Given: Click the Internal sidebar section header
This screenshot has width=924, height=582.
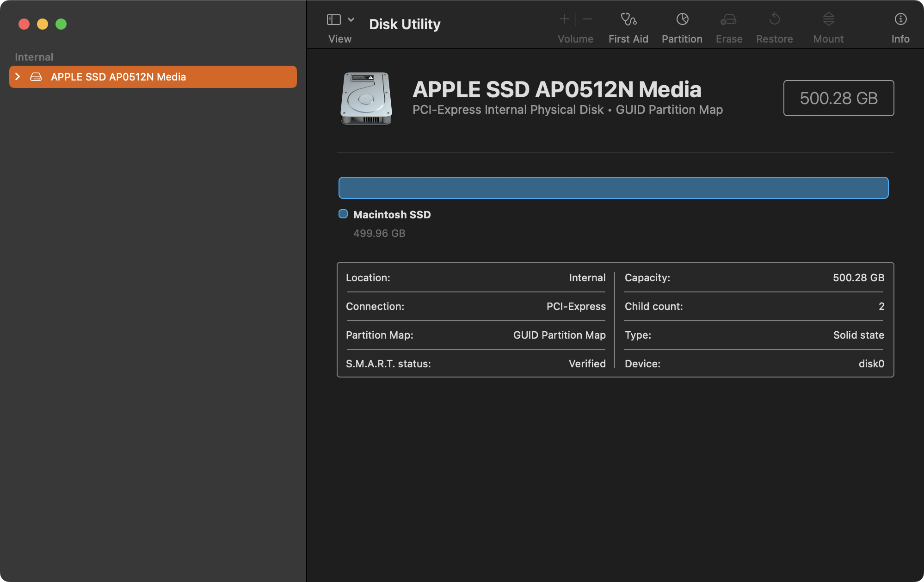Looking at the screenshot, I should tap(34, 57).
